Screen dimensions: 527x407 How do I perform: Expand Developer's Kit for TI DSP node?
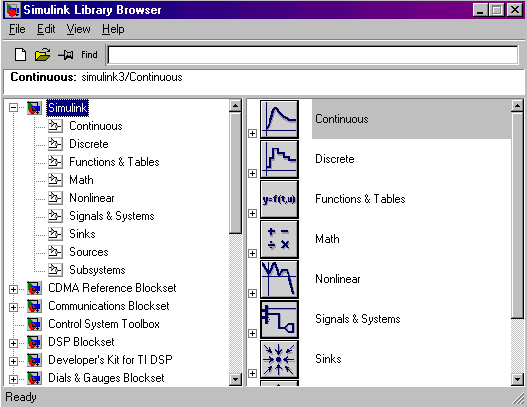click(x=13, y=361)
